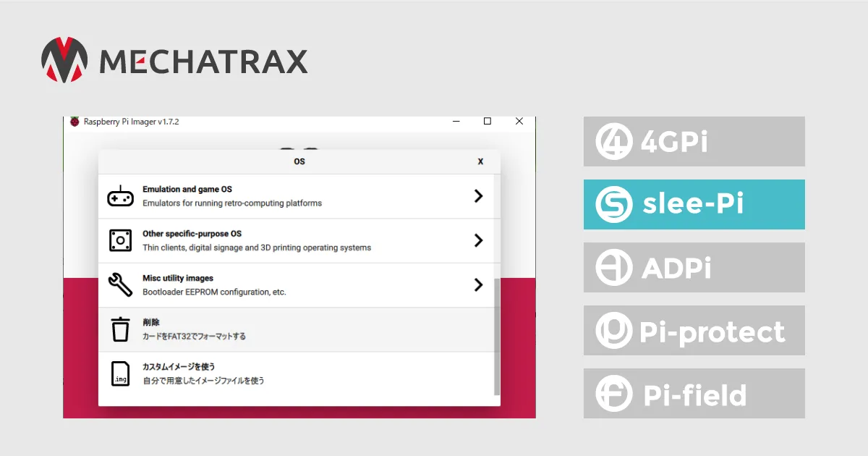
Task: Expand Other specific-purpose OS chevron
Action: pos(478,240)
